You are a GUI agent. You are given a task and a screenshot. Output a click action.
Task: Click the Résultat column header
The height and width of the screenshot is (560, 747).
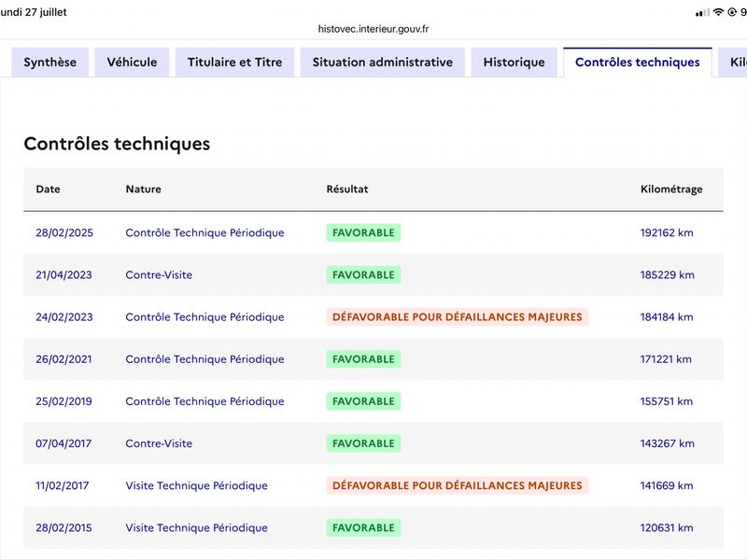point(347,189)
